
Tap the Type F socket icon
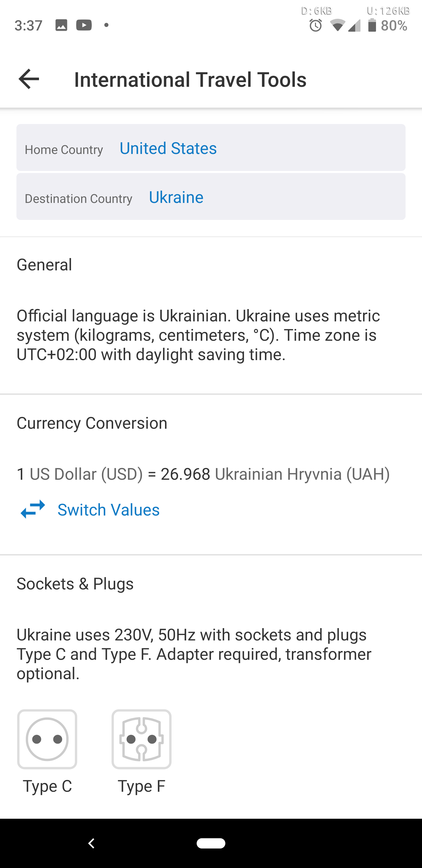(x=142, y=739)
